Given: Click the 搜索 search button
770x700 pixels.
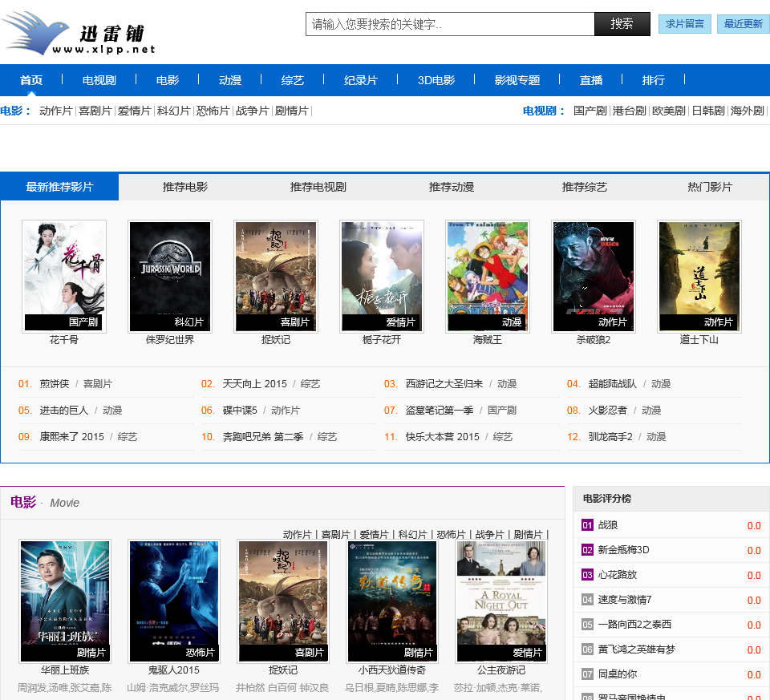Looking at the screenshot, I should 622,24.
